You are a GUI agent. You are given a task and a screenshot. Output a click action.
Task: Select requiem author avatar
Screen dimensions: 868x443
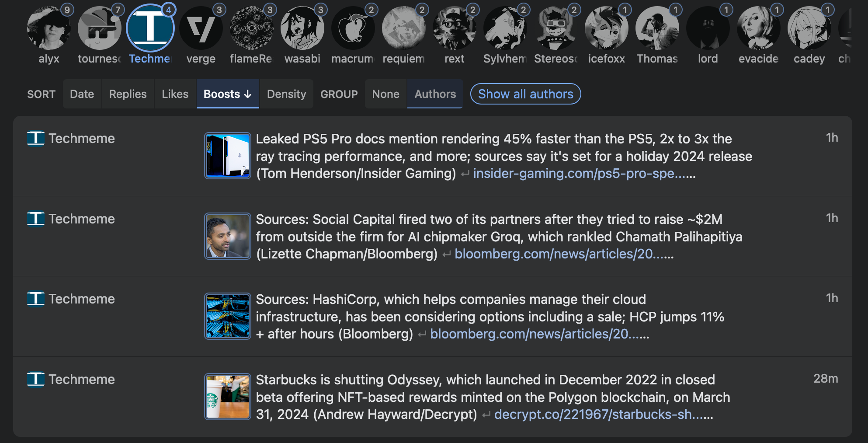pyautogui.click(x=404, y=28)
